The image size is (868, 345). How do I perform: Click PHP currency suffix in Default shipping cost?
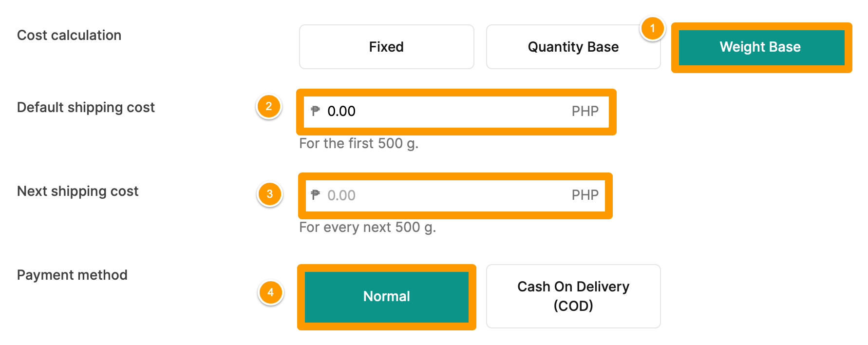coord(585,112)
